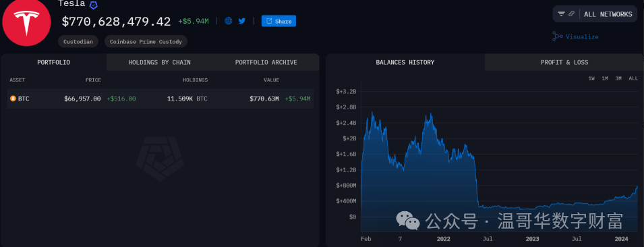Click the Visualize link
The height and width of the screenshot is (247, 644).
[582, 36]
